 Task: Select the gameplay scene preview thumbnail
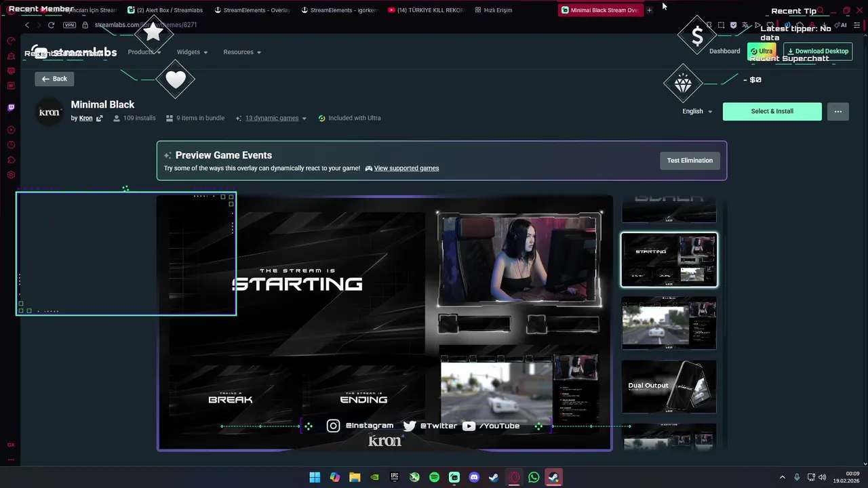[669, 323]
